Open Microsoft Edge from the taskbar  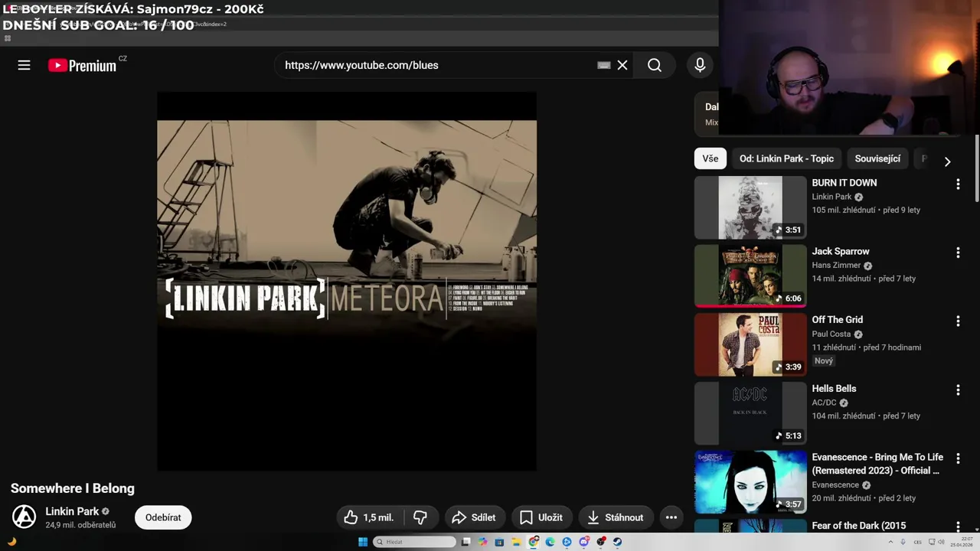click(x=550, y=542)
